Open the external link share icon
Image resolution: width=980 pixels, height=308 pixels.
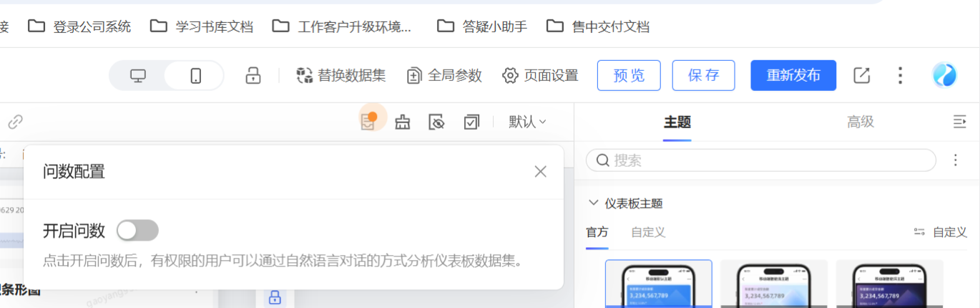tap(862, 75)
